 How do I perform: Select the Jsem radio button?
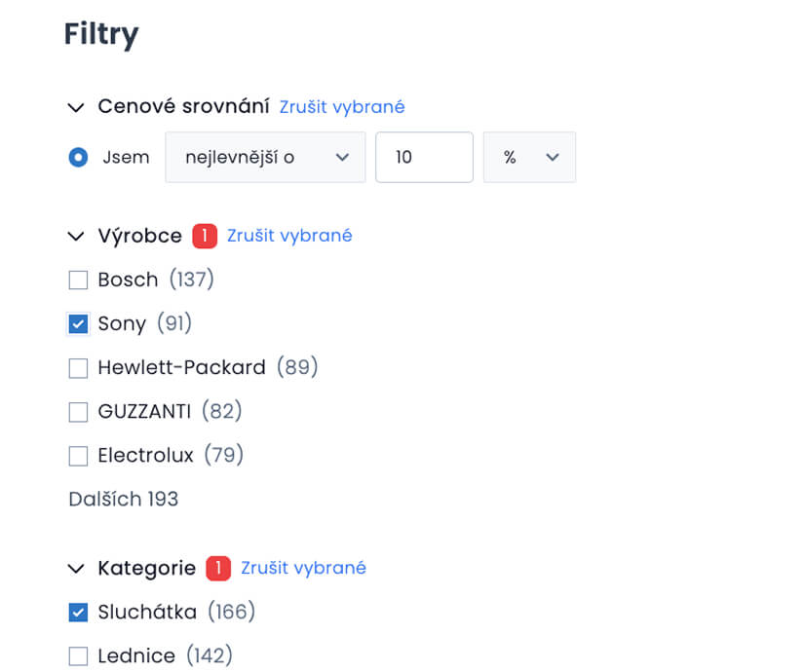[78, 157]
